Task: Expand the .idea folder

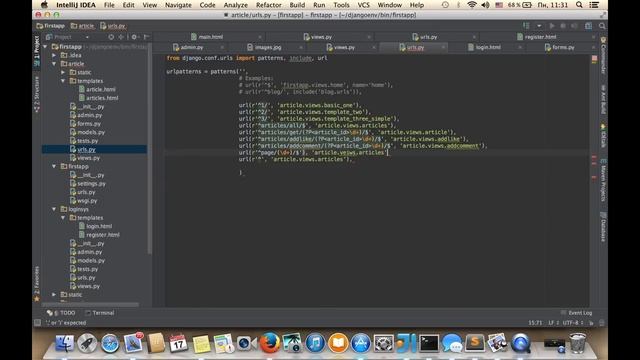Action: tap(54, 55)
